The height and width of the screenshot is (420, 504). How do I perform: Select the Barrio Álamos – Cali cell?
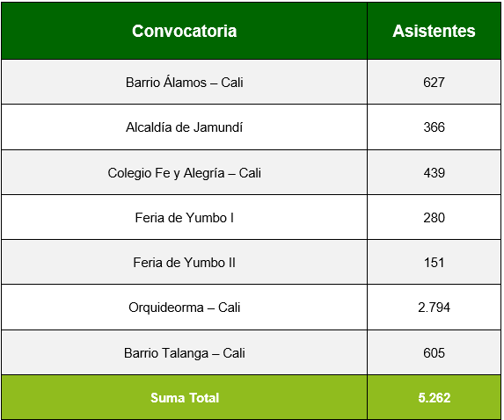[x=184, y=83]
